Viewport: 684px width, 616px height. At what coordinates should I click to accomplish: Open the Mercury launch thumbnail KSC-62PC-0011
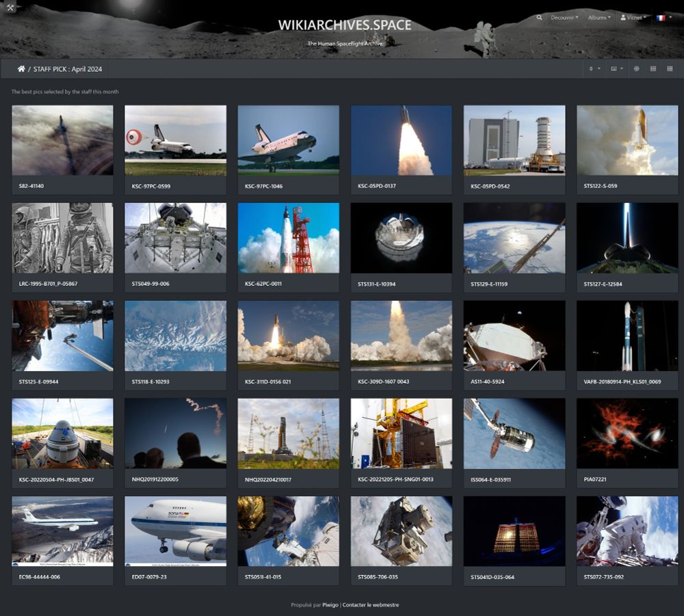click(x=289, y=238)
